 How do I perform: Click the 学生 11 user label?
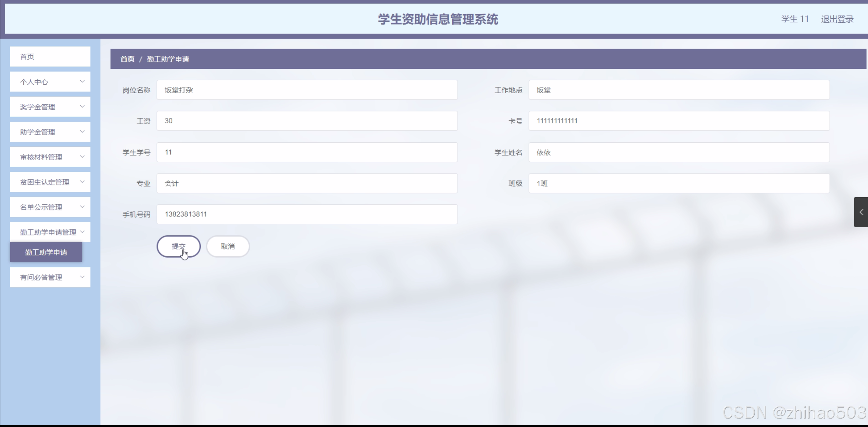click(x=795, y=19)
